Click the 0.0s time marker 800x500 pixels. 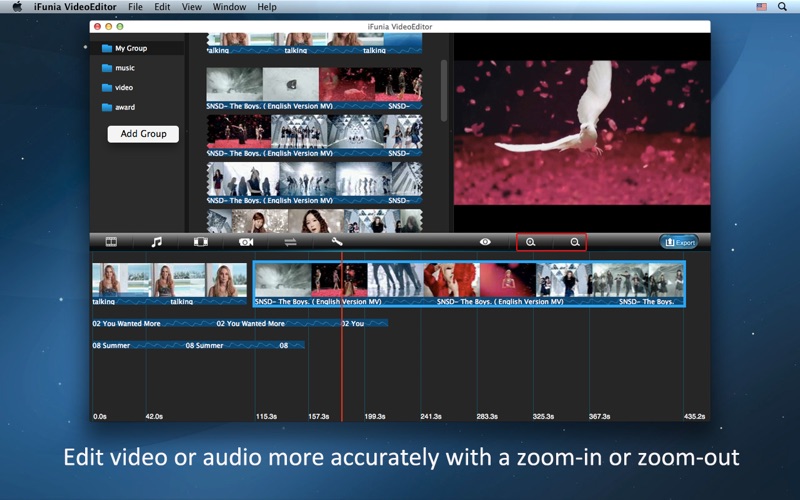point(100,416)
